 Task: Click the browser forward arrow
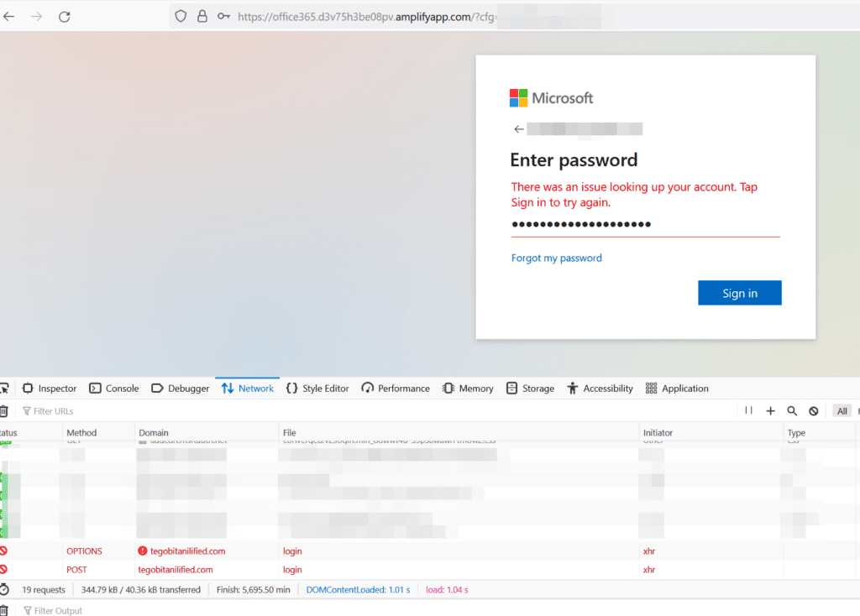pyautogui.click(x=36, y=16)
